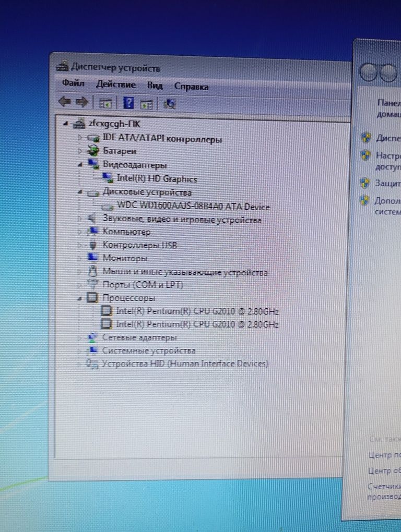Image resolution: width=401 pixels, height=532 pixels.
Task: Select the WDC WD1600AAJS disk icon
Action: tap(107, 207)
